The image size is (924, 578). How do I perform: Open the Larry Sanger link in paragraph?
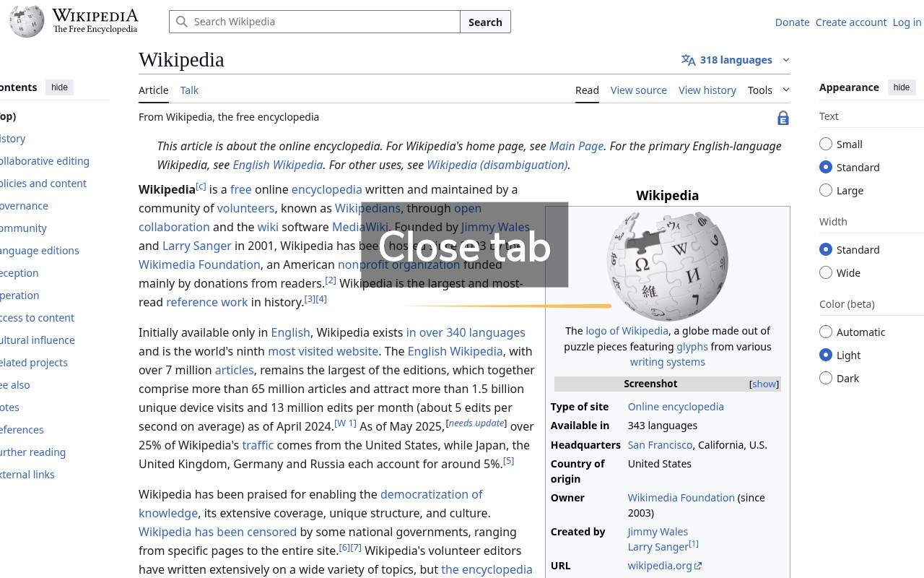197,246
